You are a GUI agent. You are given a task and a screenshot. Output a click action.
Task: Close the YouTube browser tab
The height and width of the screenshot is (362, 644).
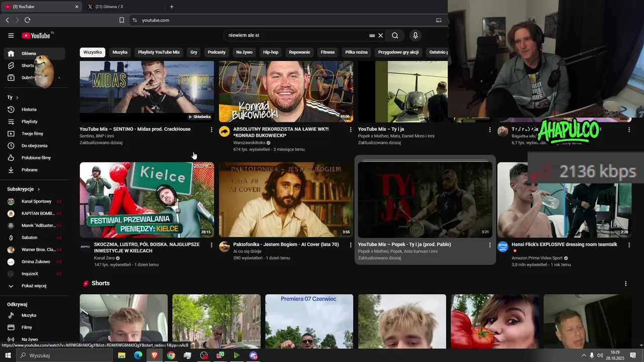pyautogui.click(x=76, y=7)
